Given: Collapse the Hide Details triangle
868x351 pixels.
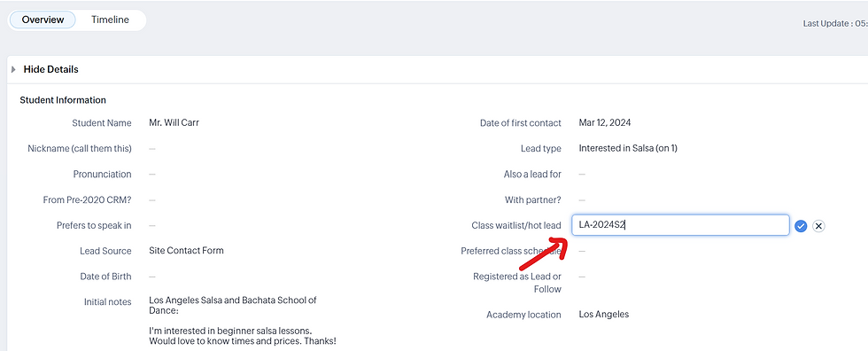Looking at the screenshot, I should 13,70.
